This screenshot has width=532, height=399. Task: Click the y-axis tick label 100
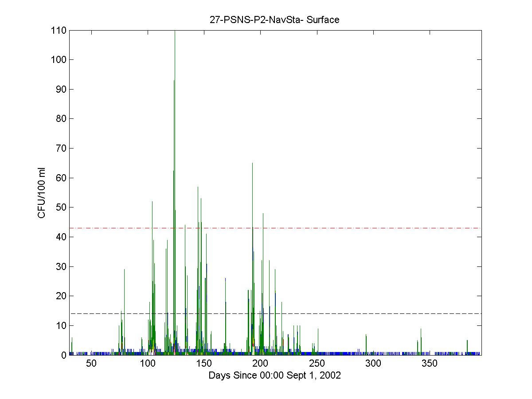[x=59, y=60]
